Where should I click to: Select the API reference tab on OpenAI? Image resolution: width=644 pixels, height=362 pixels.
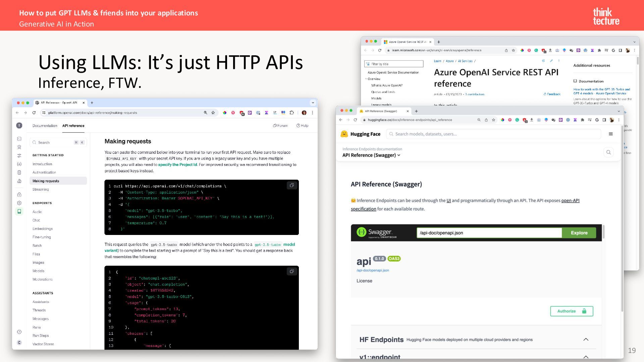[73, 126]
